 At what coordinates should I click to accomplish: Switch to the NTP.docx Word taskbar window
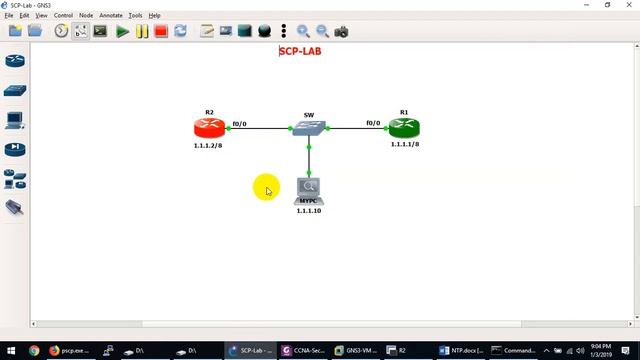coord(461,351)
